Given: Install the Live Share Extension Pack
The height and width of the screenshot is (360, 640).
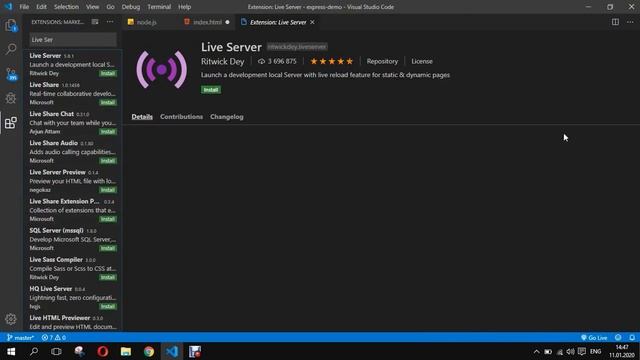Looking at the screenshot, I should (x=108, y=219).
